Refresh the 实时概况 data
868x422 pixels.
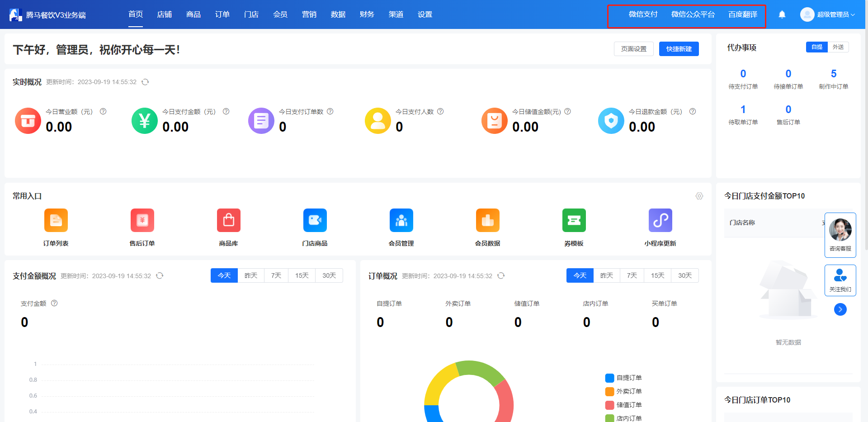click(145, 82)
